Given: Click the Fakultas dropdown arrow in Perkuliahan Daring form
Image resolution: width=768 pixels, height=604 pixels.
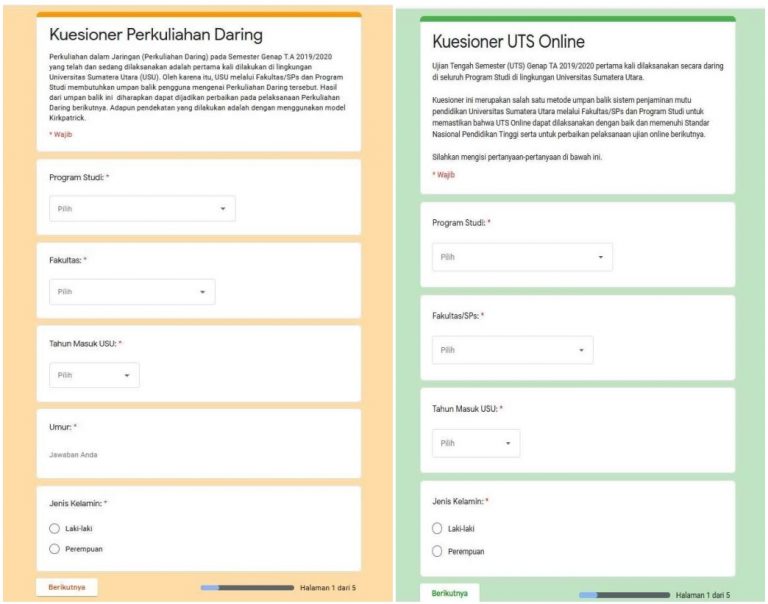Looking at the screenshot, I should [202, 292].
